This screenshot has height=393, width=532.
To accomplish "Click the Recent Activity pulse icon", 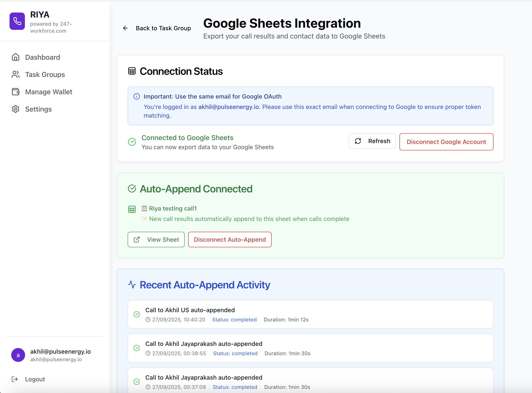I will click(x=132, y=284).
